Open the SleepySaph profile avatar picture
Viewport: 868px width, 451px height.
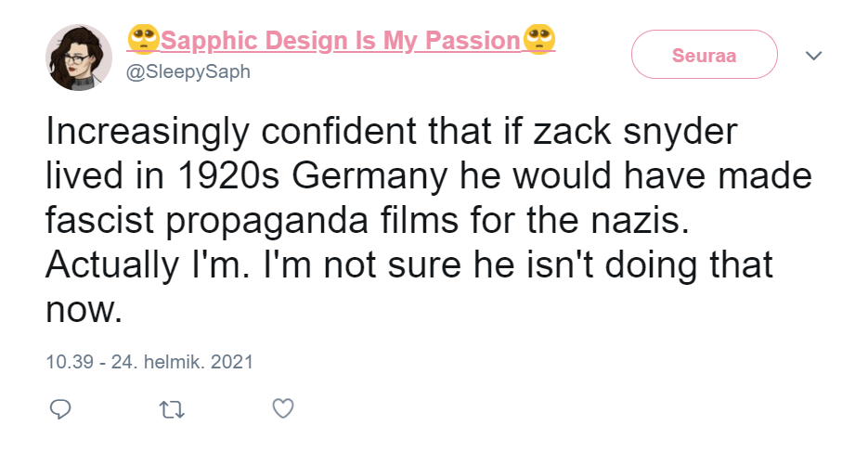pyautogui.click(x=79, y=57)
